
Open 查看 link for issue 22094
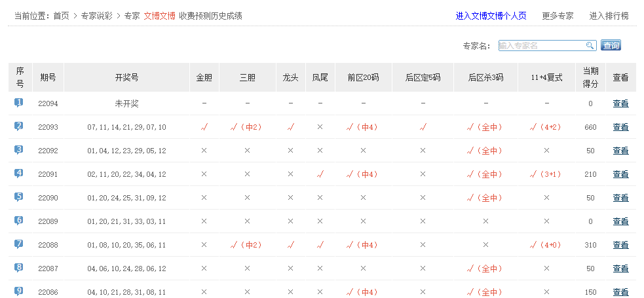tap(620, 103)
